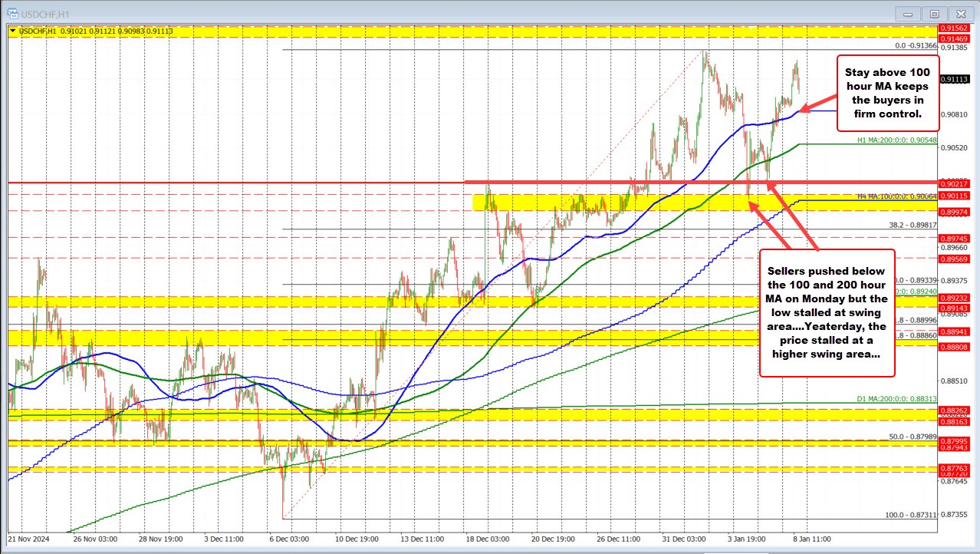Click the USDCHF chart window icon
The width and height of the screenshot is (980, 554).
click(x=8, y=13)
